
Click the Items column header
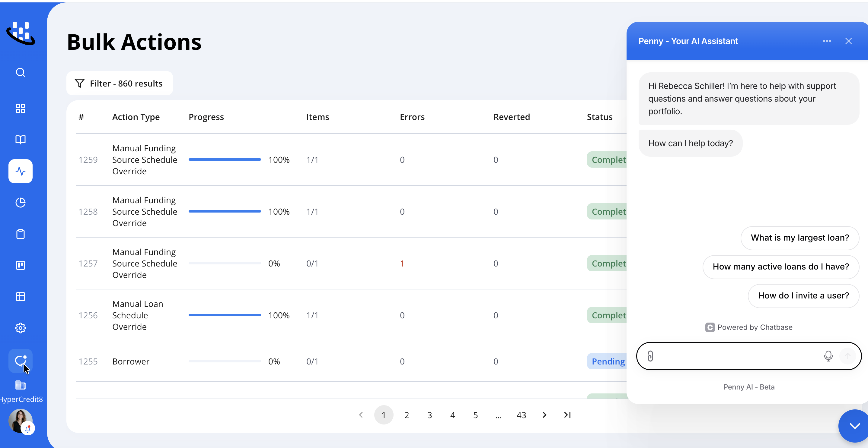318,117
